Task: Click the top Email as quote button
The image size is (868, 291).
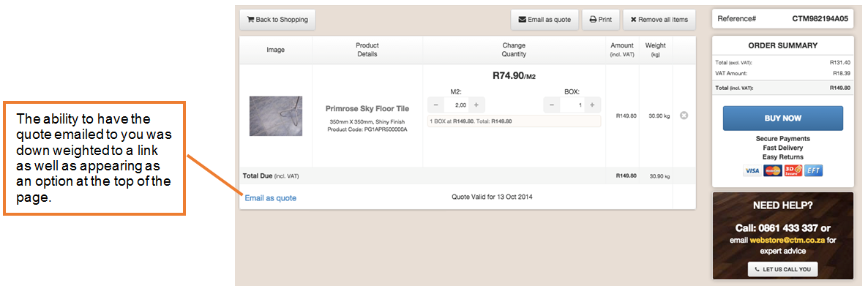Action: coord(545,19)
